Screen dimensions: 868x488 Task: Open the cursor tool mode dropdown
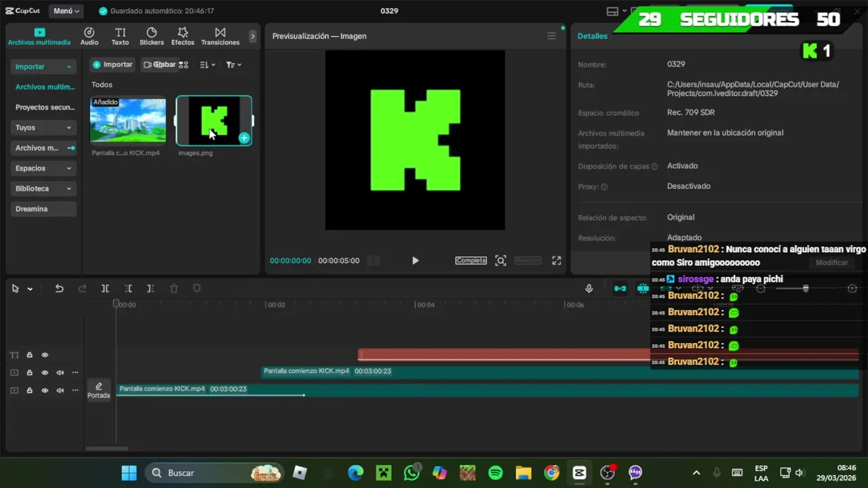point(30,289)
